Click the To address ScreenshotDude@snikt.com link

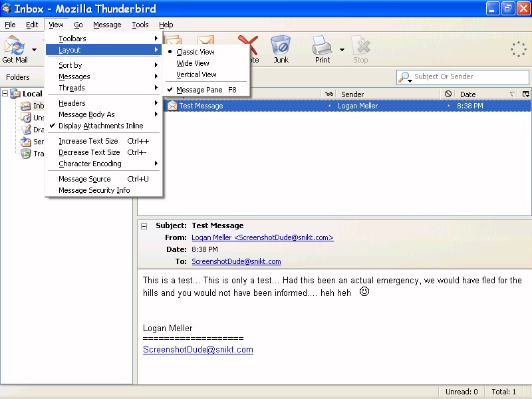pos(236,261)
